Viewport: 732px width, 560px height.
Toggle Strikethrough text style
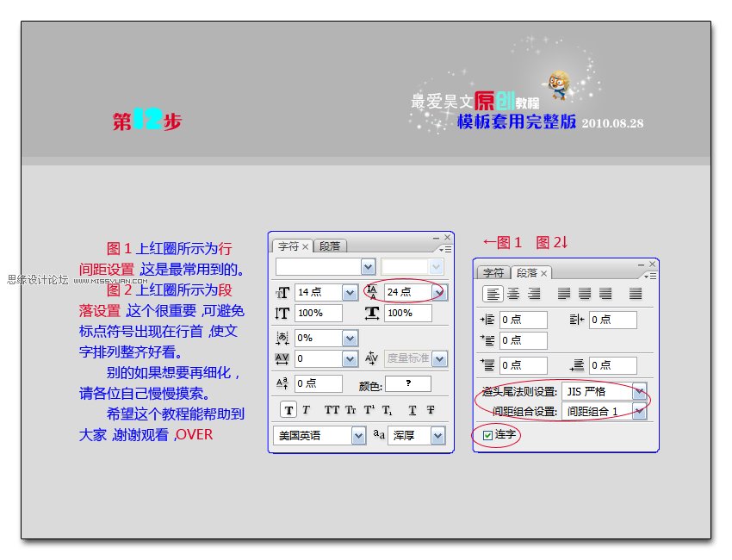[x=431, y=410]
